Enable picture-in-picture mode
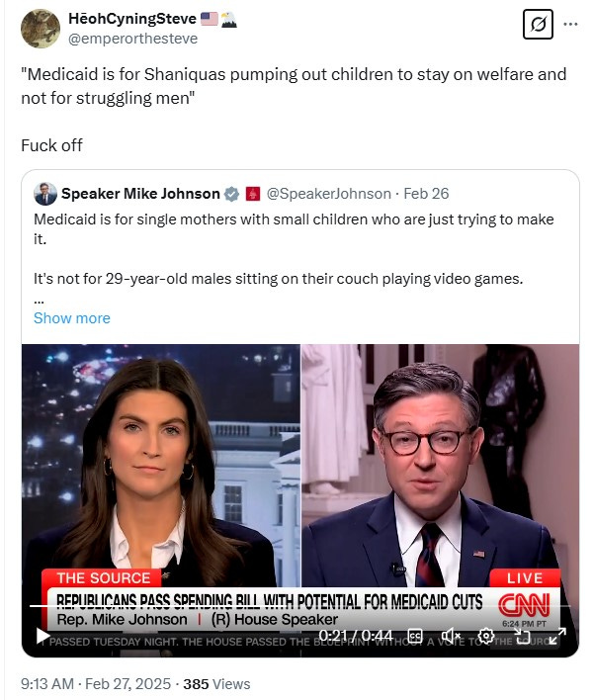The image size is (593, 700). click(522, 636)
